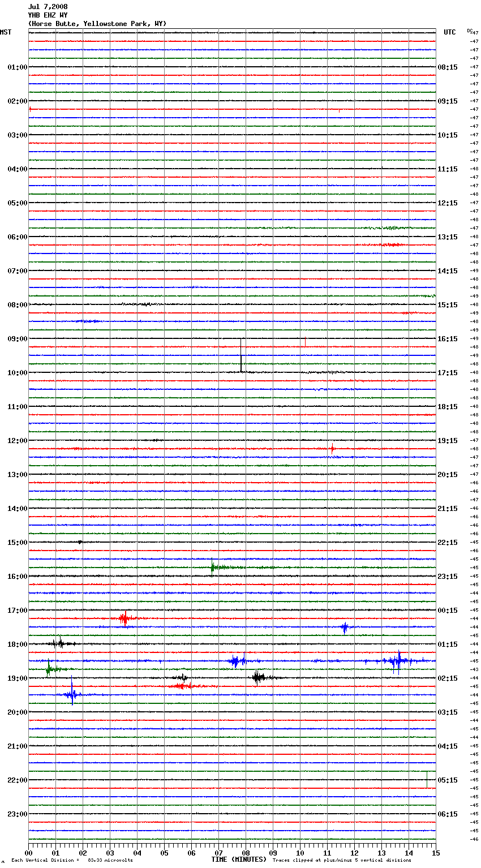Click the "MST" column header
Screen dimensions: 481x868
(6, 32)
